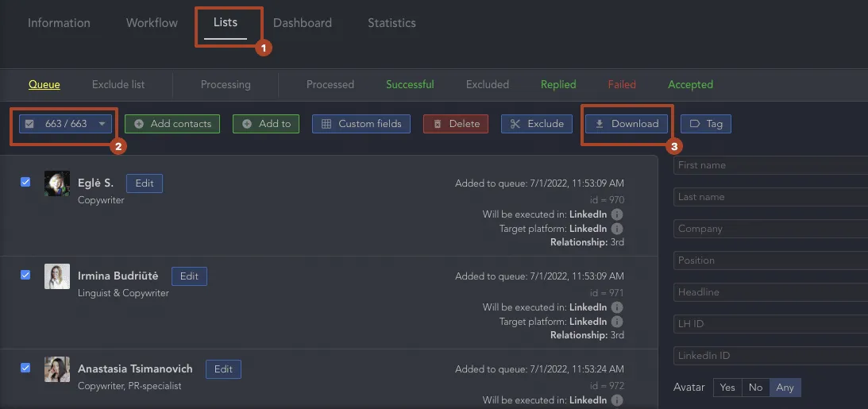The width and height of the screenshot is (868, 409).
Task: Click the name Eglė S.
Action: pos(96,183)
